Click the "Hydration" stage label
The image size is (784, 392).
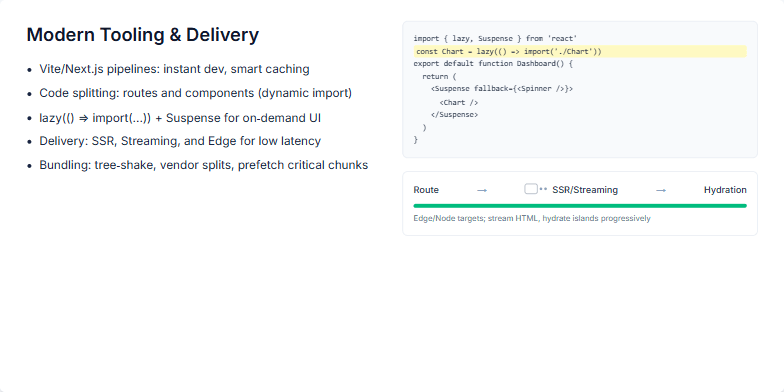(x=725, y=190)
